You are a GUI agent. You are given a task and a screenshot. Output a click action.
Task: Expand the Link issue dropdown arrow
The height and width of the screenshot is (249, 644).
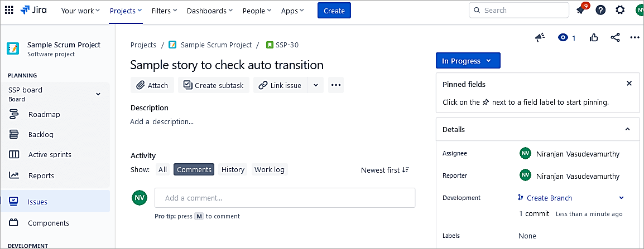click(x=315, y=85)
